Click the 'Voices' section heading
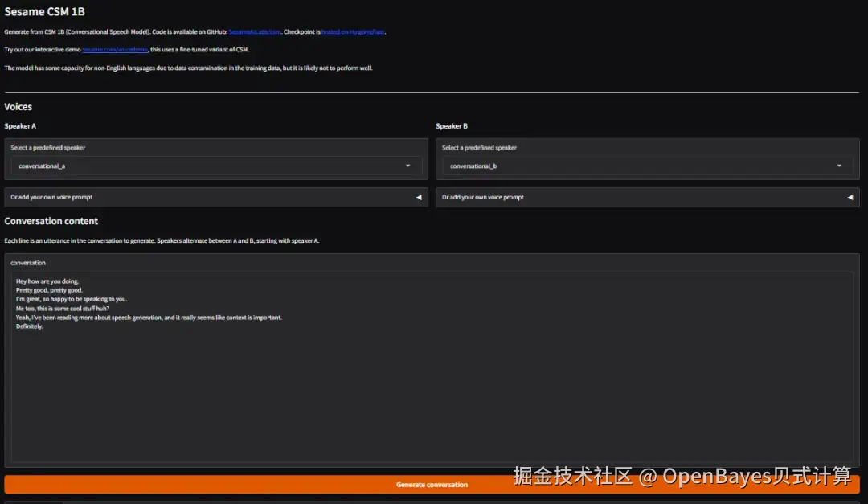This screenshot has width=868, height=504. tap(18, 107)
